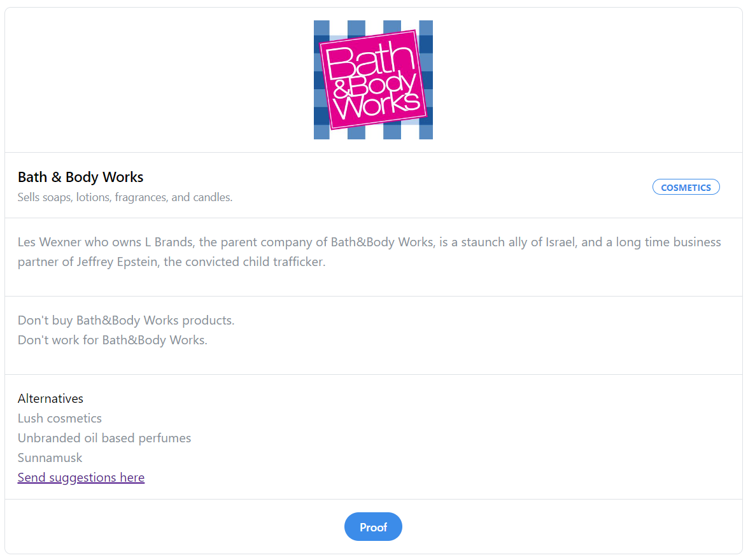Select the Alternatives section header
748x560 pixels.
tap(50, 398)
